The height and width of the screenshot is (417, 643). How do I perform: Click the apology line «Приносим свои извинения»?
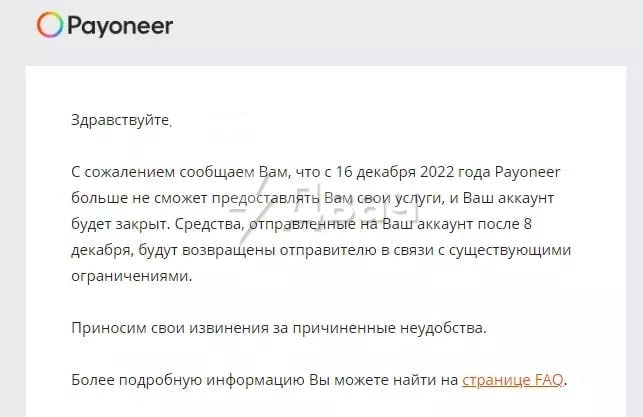[x=279, y=328]
